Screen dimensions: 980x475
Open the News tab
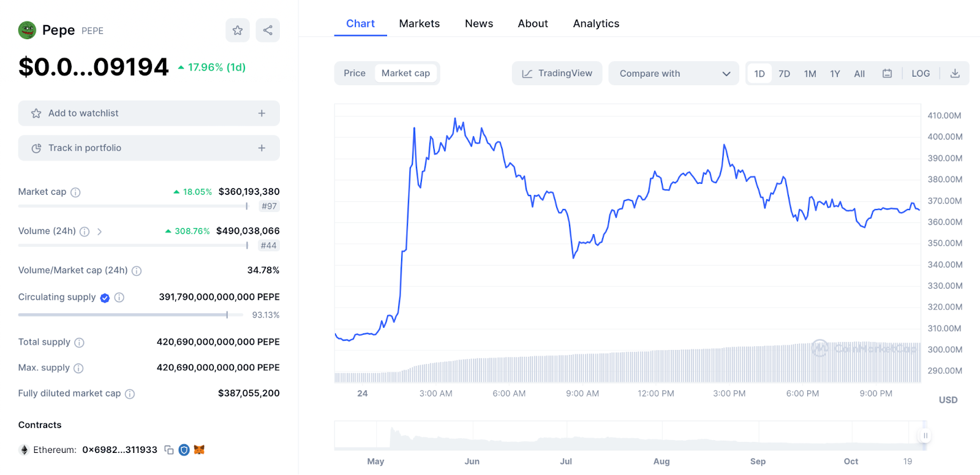click(479, 24)
